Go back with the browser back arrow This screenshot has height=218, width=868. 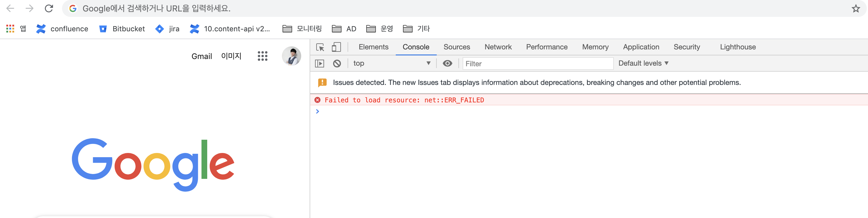coord(11,8)
